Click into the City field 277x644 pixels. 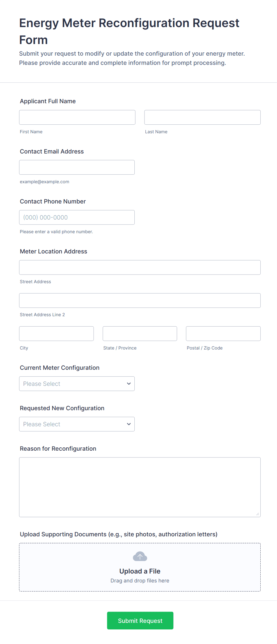56,333
